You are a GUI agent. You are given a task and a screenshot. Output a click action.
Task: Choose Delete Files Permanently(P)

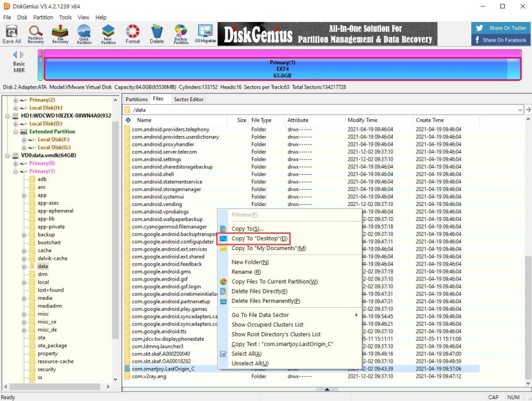tap(265, 301)
